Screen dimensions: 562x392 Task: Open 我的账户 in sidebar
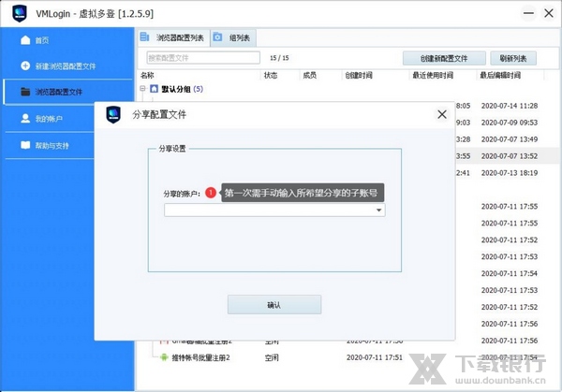tap(49, 119)
